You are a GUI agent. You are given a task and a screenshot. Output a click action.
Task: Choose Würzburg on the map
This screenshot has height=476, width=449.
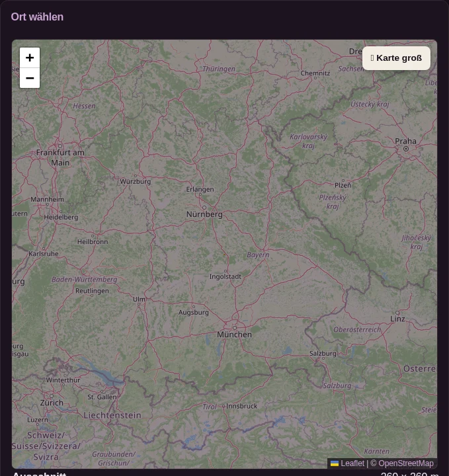tap(135, 182)
